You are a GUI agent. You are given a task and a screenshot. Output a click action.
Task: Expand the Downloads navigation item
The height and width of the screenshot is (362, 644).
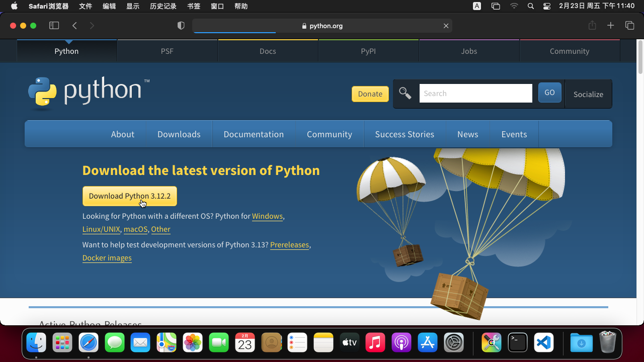(179, 134)
